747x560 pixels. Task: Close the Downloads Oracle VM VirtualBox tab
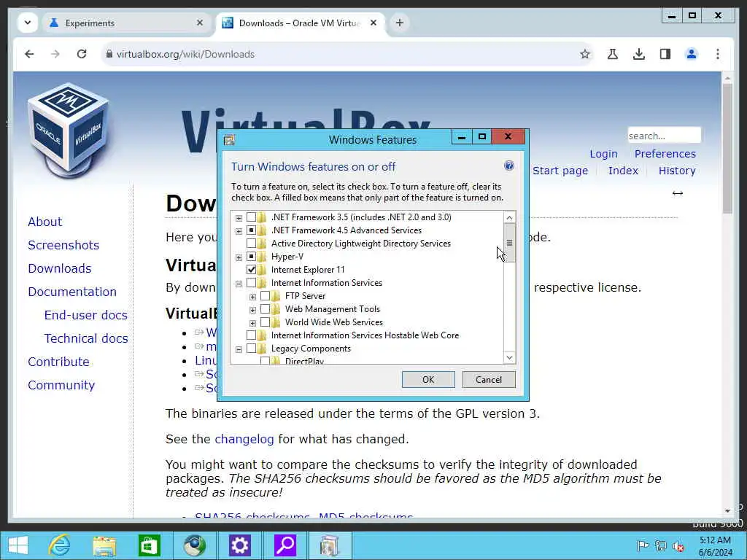click(373, 23)
